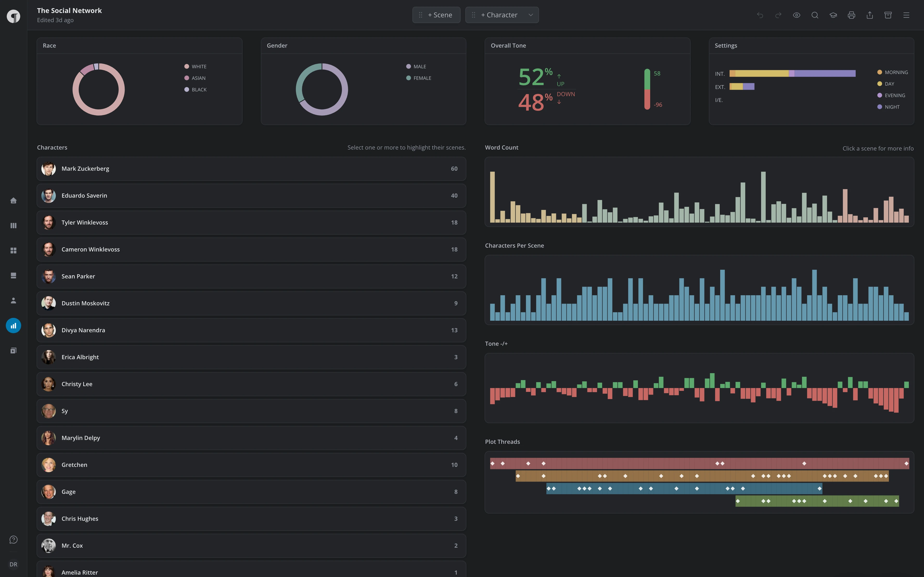The width and height of the screenshot is (924, 577).
Task: Select the Mark Zuckerberg character row
Action: pyautogui.click(x=251, y=169)
